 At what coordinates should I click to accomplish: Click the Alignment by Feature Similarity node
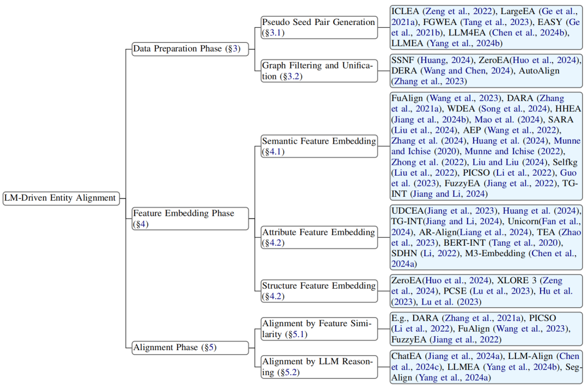[319, 329]
